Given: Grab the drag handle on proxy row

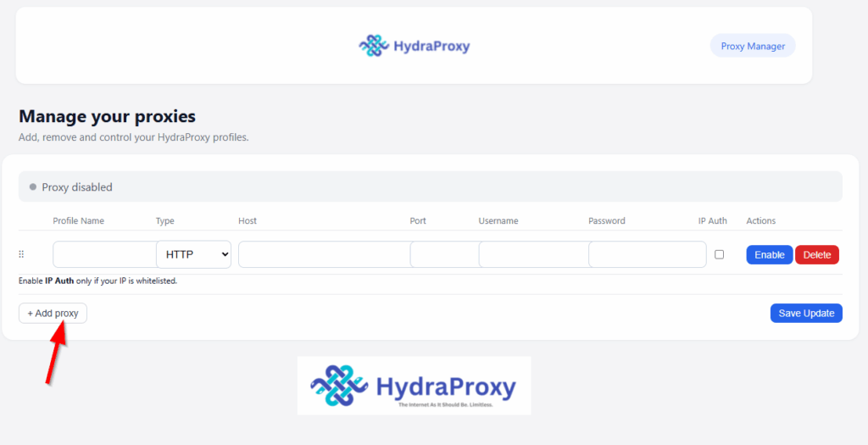Looking at the screenshot, I should point(22,254).
